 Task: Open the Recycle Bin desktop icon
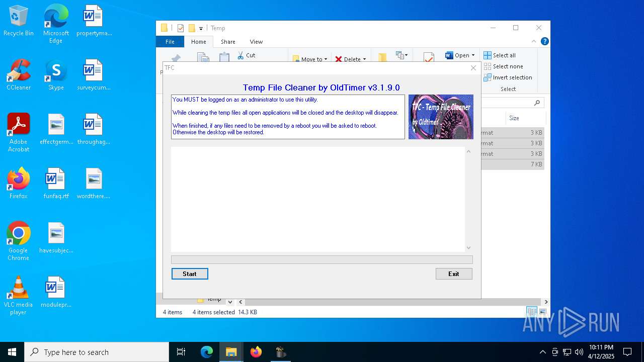coord(19,21)
